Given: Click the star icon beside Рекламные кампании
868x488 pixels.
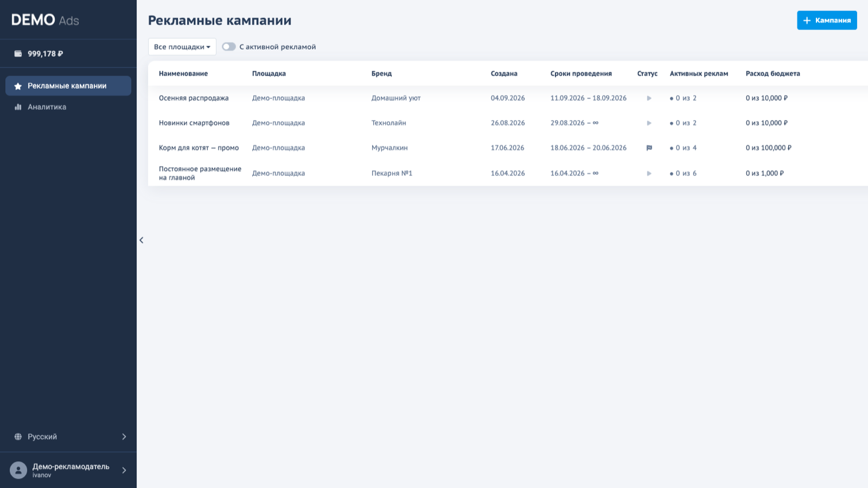Looking at the screenshot, I should click(18, 86).
